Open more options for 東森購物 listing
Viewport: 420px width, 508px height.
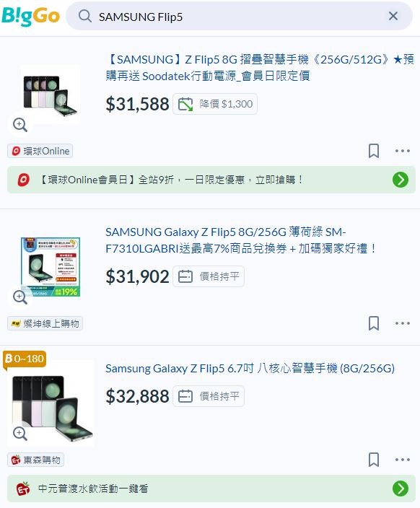point(403,460)
